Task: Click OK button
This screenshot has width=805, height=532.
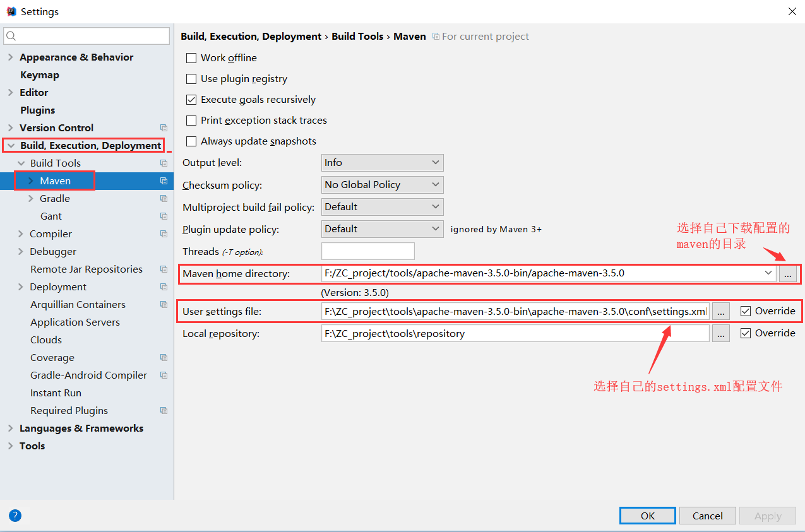Action: point(648,516)
